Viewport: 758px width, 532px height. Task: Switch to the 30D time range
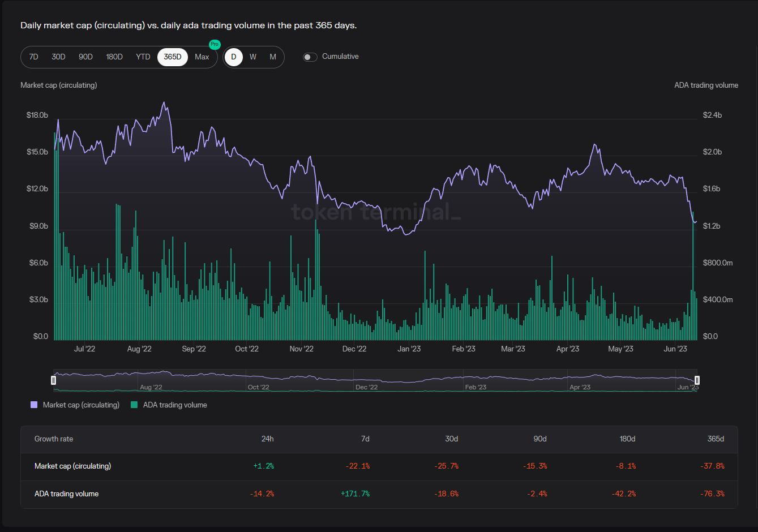point(58,57)
